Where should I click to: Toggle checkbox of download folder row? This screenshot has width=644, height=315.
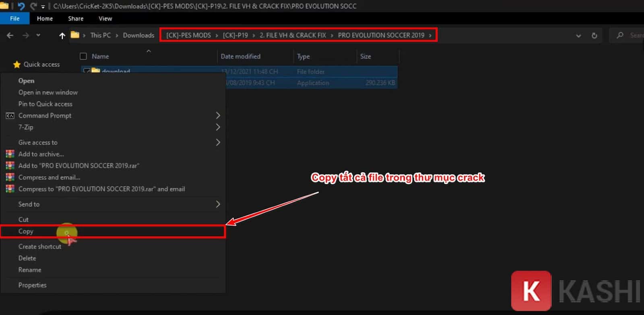pyautogui.click(x=87, y=71)
